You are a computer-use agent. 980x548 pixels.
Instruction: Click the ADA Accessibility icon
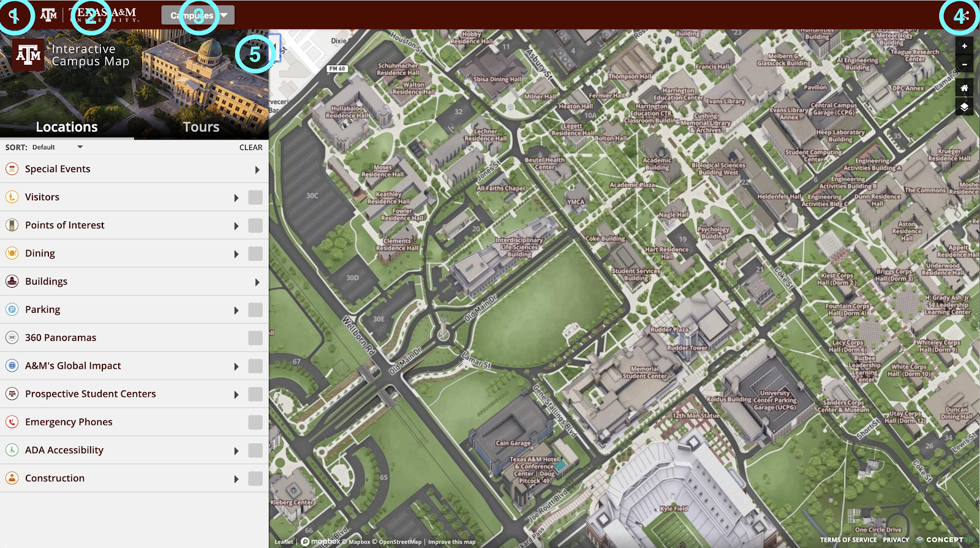(x=12, y=451)
